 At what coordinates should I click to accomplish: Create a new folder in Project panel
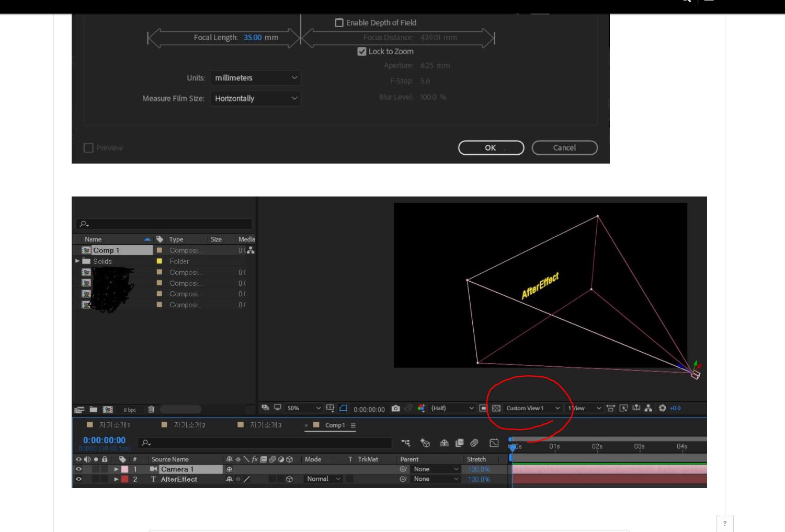click(93, 409)
